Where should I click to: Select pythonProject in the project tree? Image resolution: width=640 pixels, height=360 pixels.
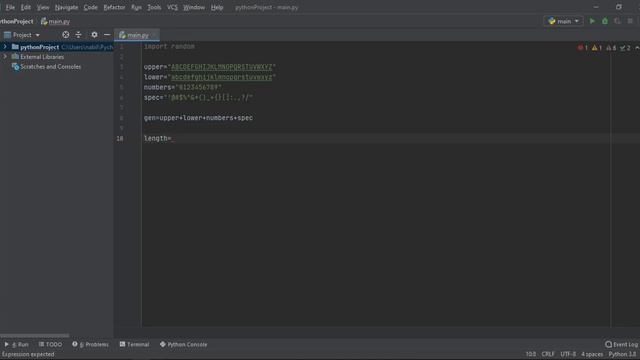39,47
